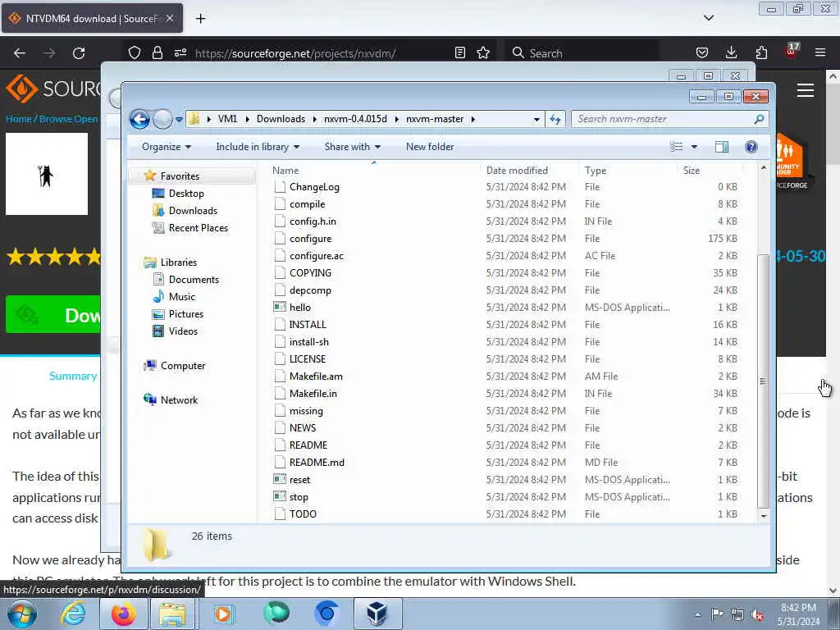The width and height of the screenshot is (840, 630).
Task: Expand the Share with menu
Action: (352, 147)
